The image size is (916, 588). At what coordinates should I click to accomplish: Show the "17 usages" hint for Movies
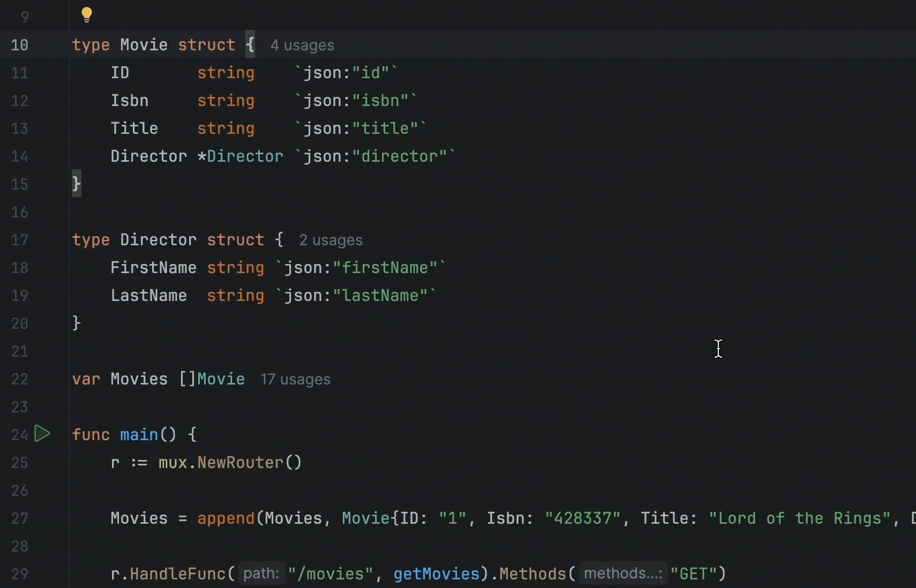295,380
